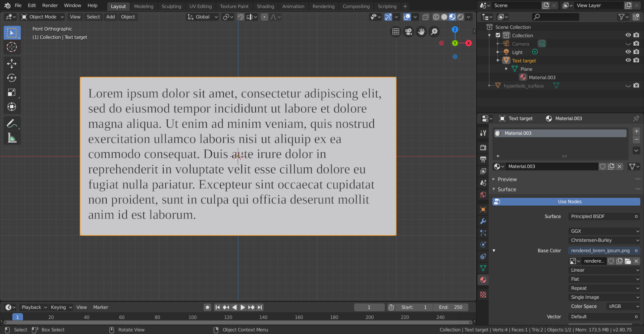Open the Color Space sRGB dropdown

click(x=623, y=306)
